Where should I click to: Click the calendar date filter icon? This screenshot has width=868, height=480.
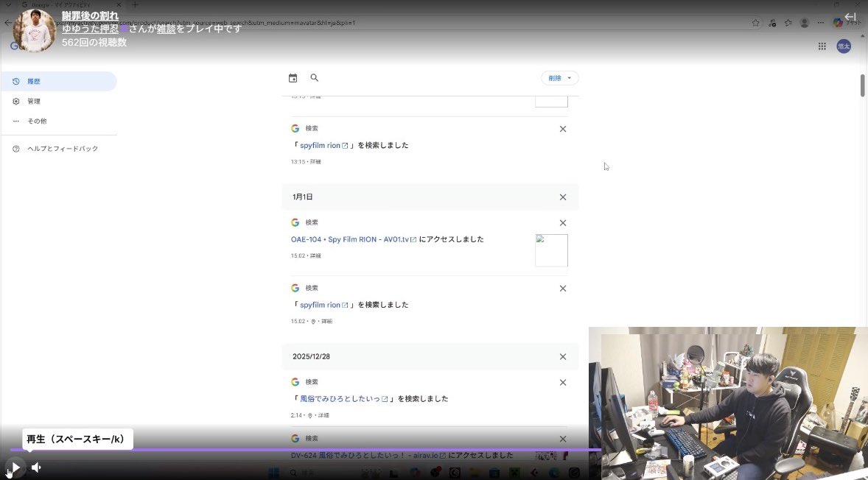click(293, 78)
